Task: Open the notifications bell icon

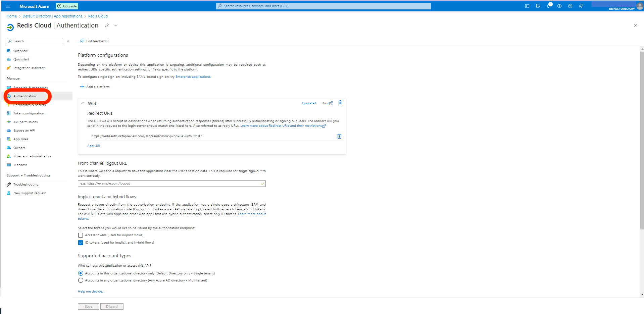Action: pyautogui.click(x=549, y=6)
